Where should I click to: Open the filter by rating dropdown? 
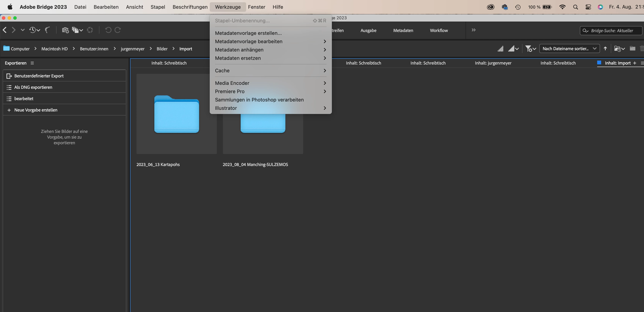point(530,49)
